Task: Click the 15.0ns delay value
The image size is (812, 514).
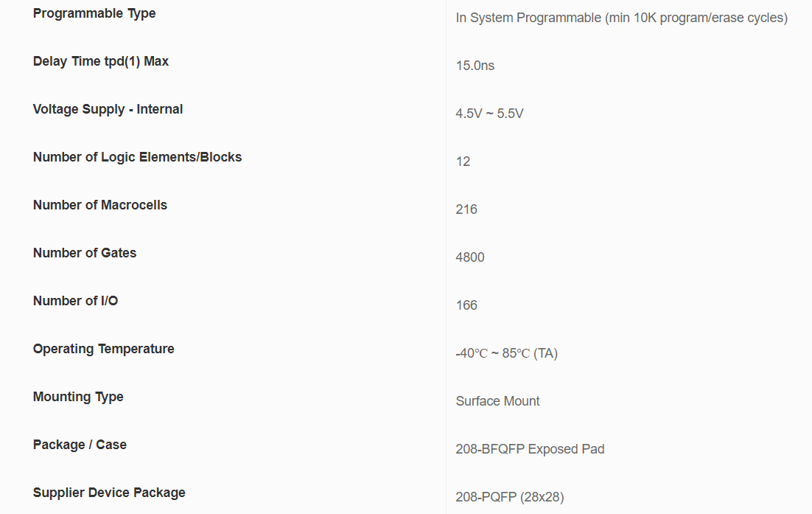Action: [x=475, y=66]
